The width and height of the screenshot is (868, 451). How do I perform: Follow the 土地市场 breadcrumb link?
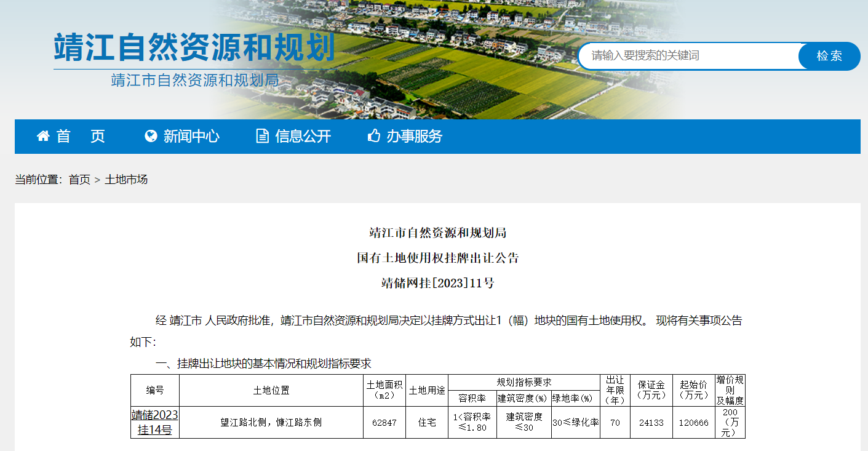click(126, 180)
